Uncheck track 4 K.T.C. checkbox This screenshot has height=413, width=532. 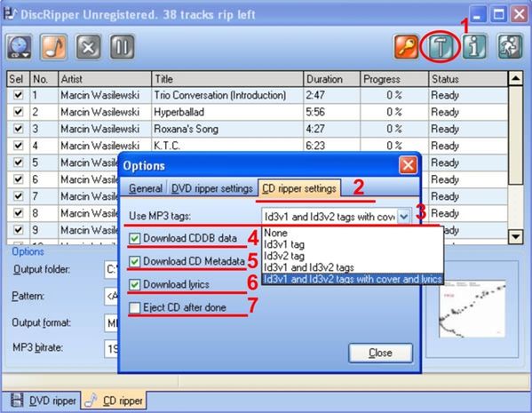18,146
